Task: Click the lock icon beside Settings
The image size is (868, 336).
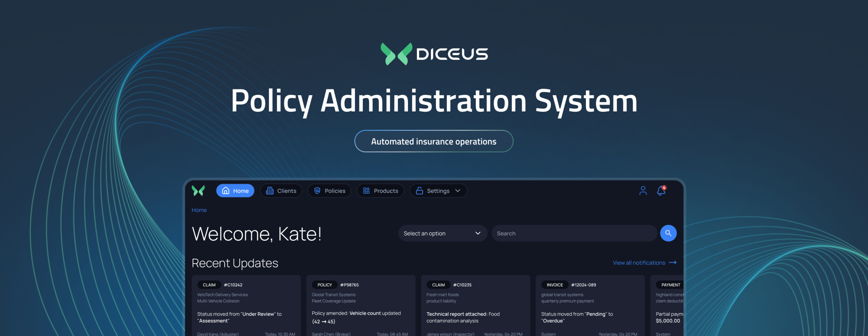Action: tap(419, 191)
